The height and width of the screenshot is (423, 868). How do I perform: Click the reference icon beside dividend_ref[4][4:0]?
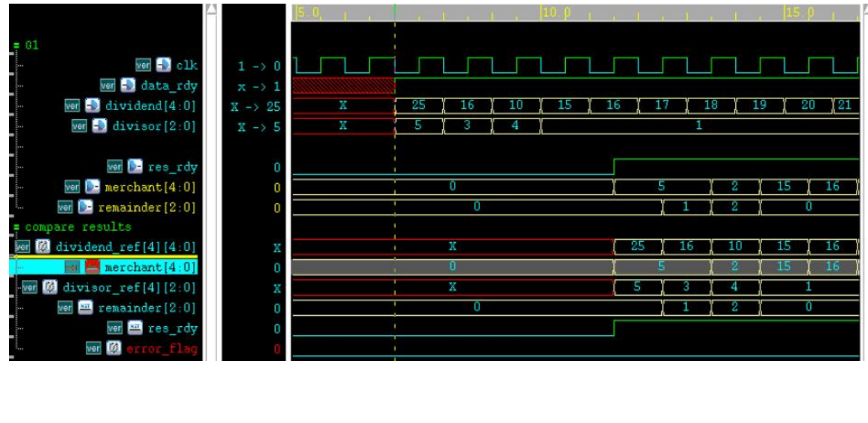point(43,247)
